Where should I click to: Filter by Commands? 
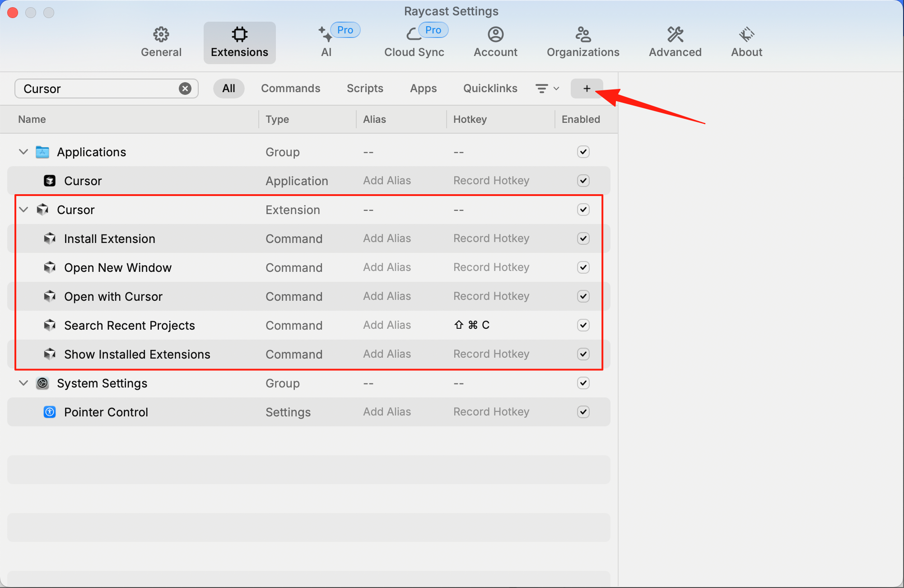pyautogui.click(x=290, y=89)
